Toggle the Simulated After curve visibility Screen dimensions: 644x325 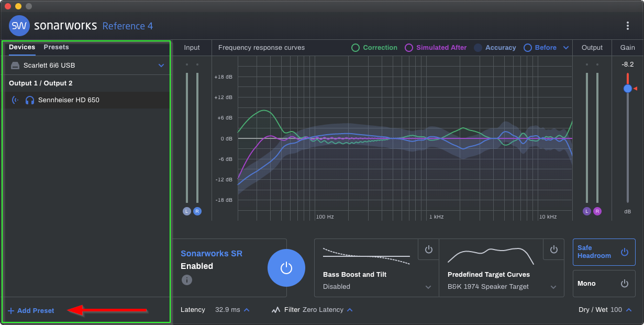pyautogui.click(x=436, y=48)
